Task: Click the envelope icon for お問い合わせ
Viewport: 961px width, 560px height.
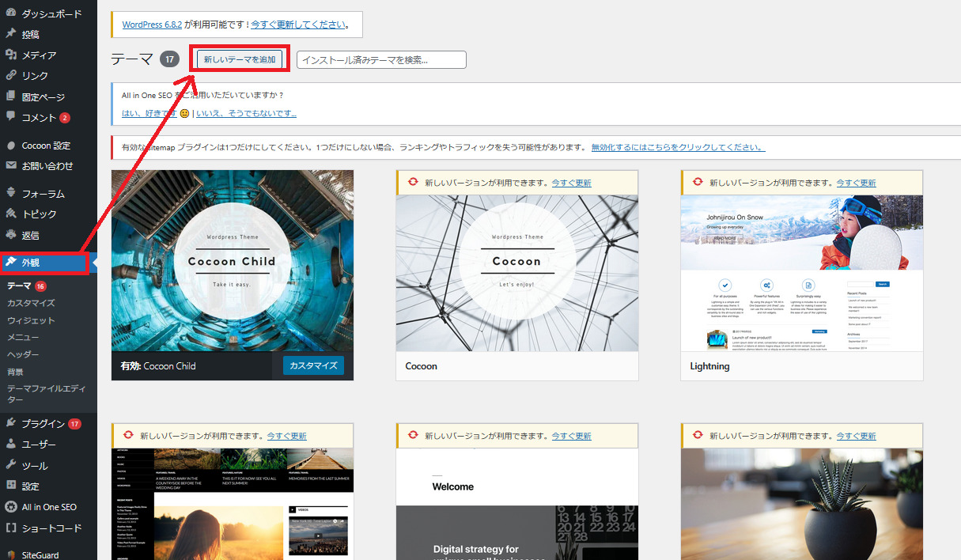Action: [x=11, y=166]
